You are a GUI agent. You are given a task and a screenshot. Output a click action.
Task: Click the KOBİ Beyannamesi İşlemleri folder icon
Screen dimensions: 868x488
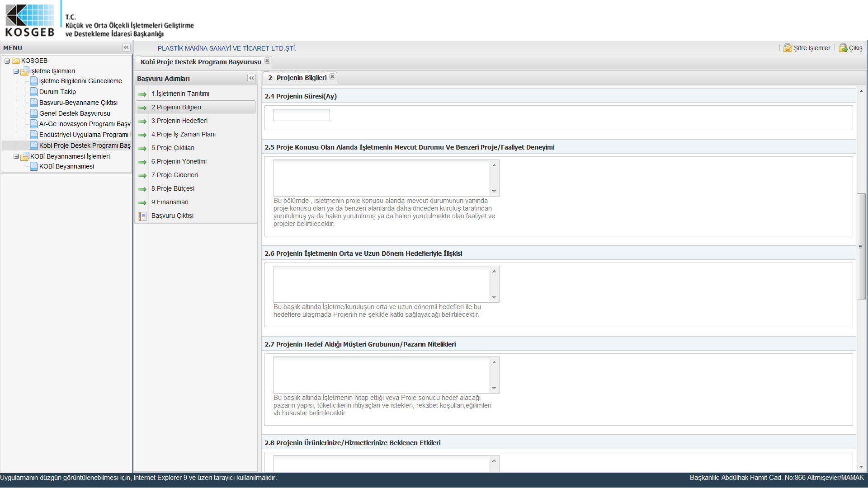(x=25, y=156)
